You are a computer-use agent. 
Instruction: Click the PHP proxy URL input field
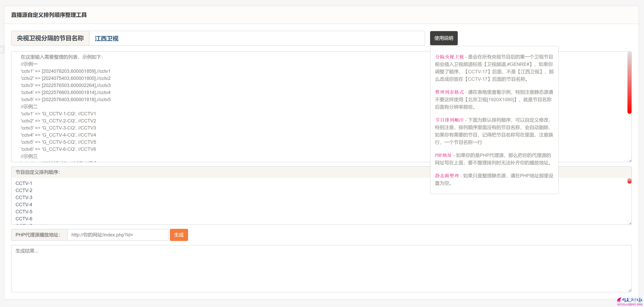point(118,235)
